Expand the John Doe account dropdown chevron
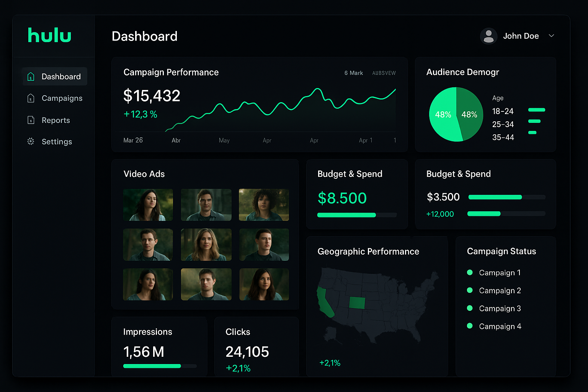The width and height of the screenshot is (588, 392). click(x=551, y=36)
